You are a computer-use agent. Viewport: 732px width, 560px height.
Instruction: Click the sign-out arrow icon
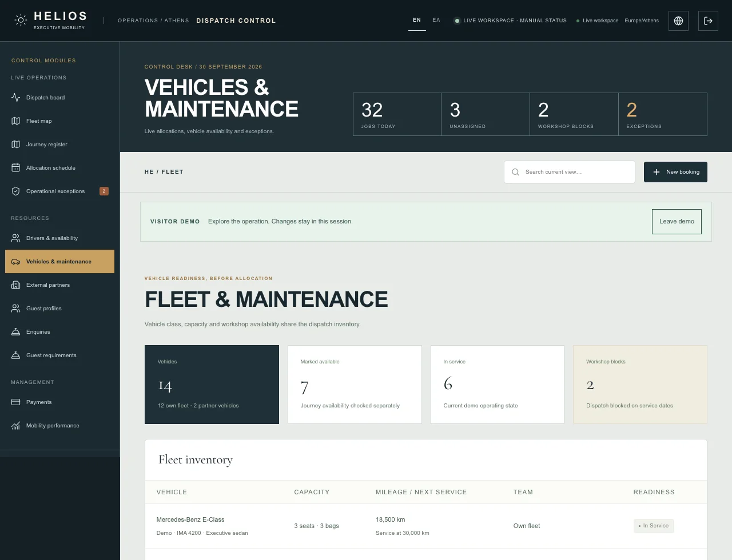coord(708,21)
